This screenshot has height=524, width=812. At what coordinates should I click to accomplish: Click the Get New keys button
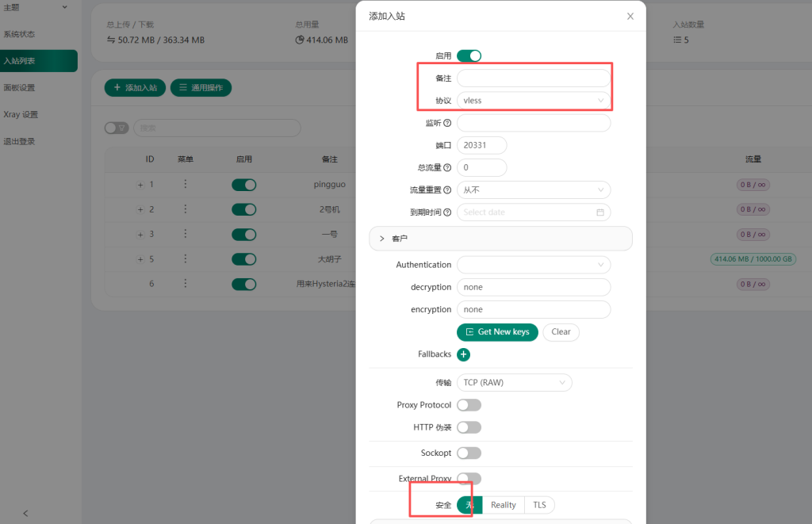497,332
